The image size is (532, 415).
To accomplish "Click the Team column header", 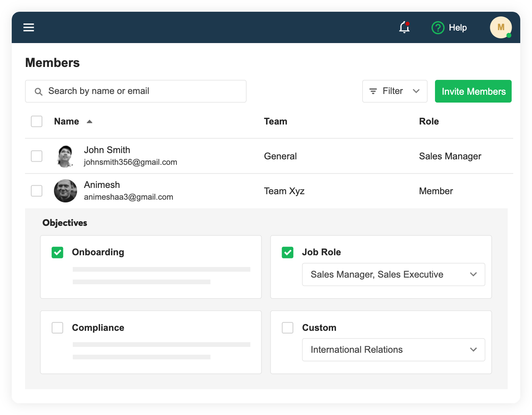I will (275, 121).
